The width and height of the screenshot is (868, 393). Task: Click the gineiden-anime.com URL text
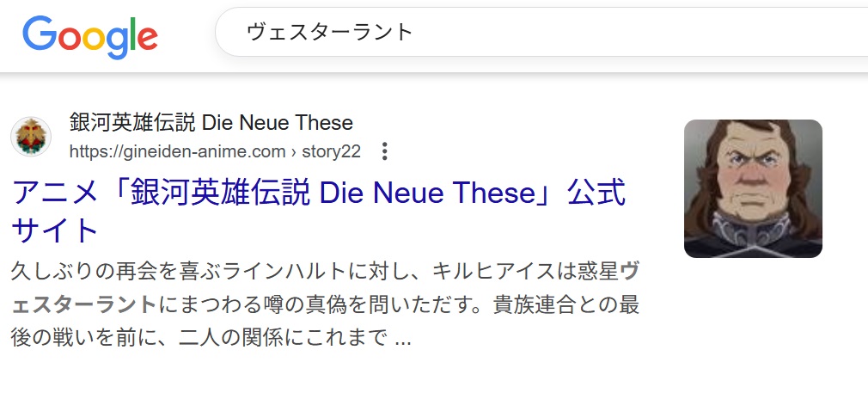[177, 152]
